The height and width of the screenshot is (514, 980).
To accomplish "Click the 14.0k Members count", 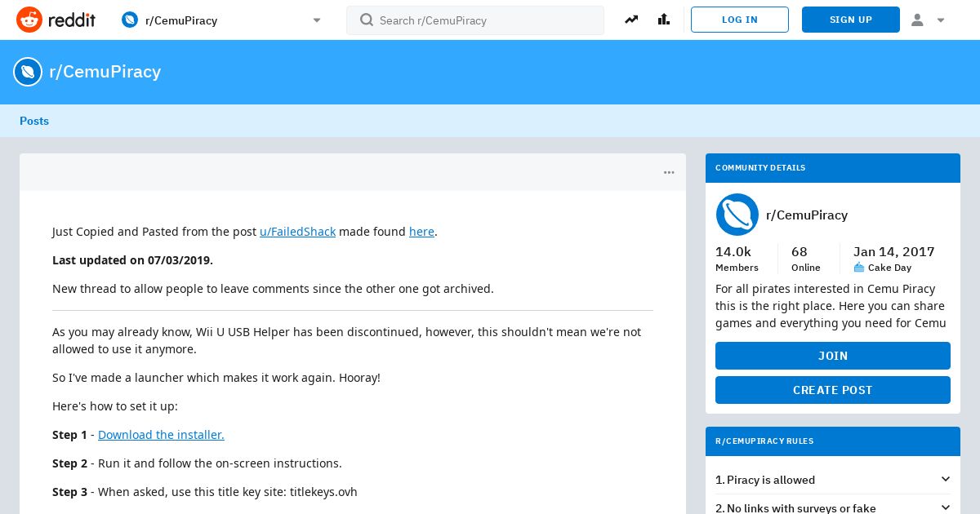I will point(737,259).
